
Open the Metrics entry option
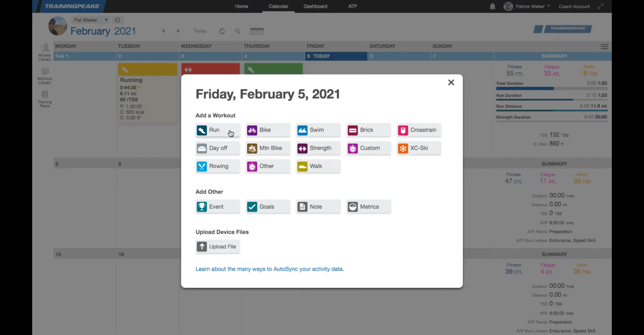369,207
